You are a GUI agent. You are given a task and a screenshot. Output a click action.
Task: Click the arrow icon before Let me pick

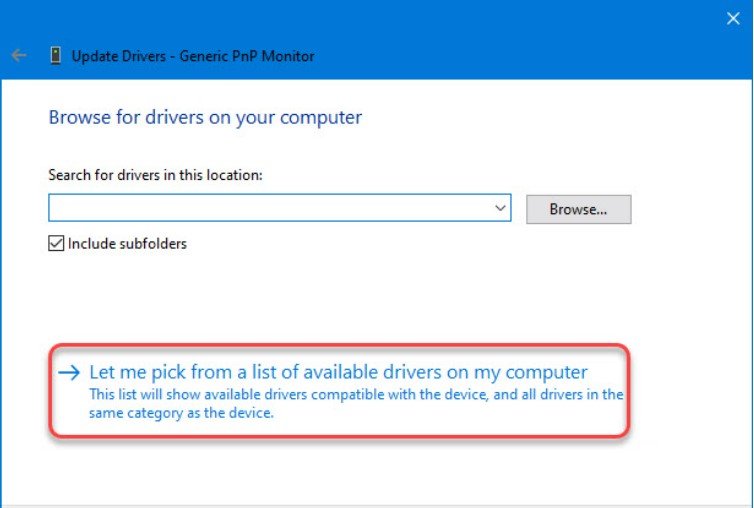(x=67, y=373)
